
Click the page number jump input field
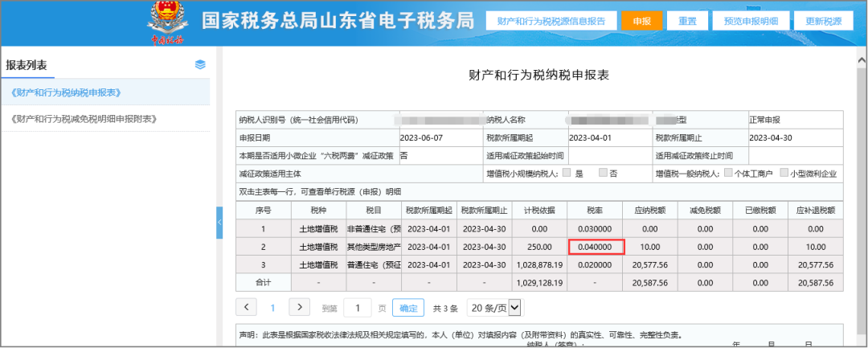tap(357, 307)
